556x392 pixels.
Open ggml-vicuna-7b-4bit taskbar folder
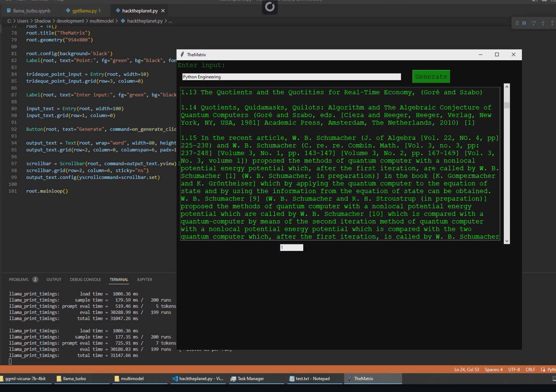[25, 379]
